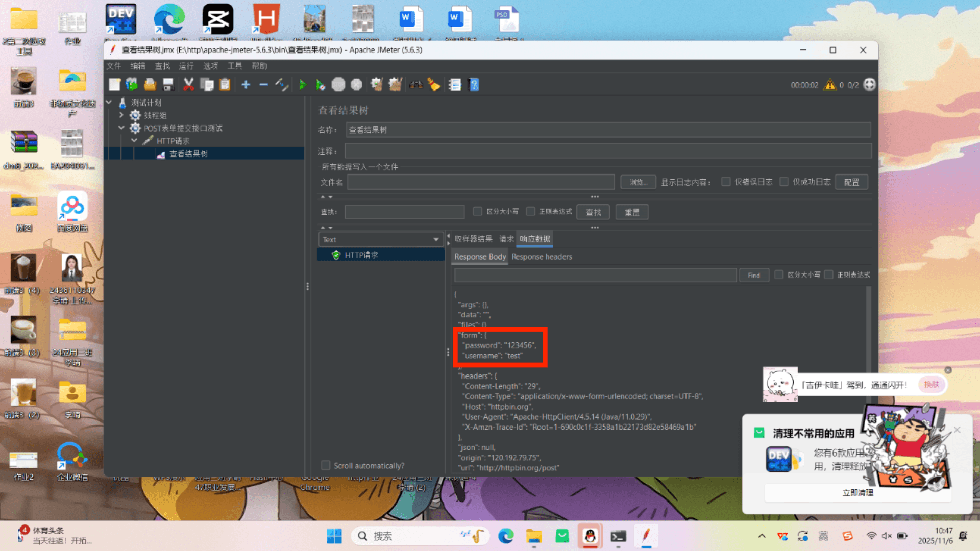Click the binoculars Search icon
980x551 pixels.
(x=416, y=85)
